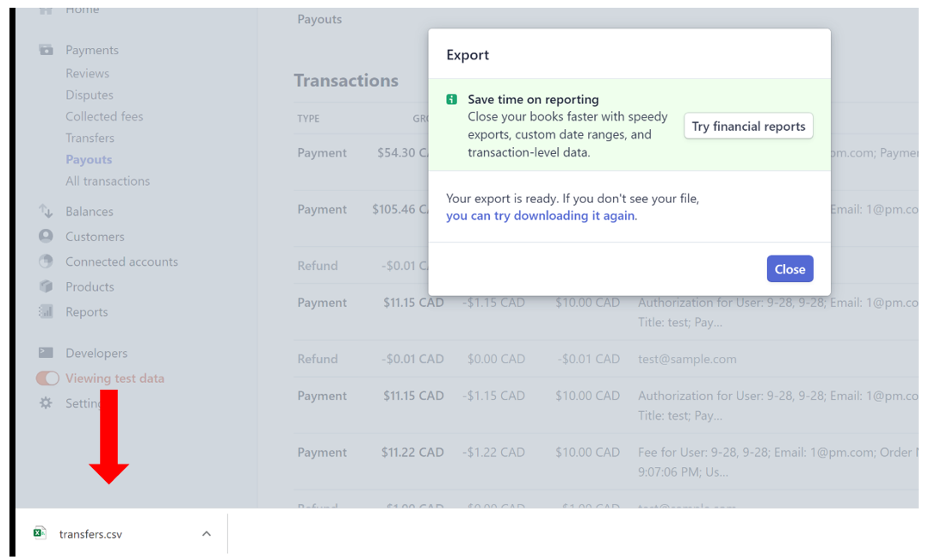This screenshot has height=560, width=929.
Task: Click the Excel file icon for transfers.csv
Action: click(39, 533)
